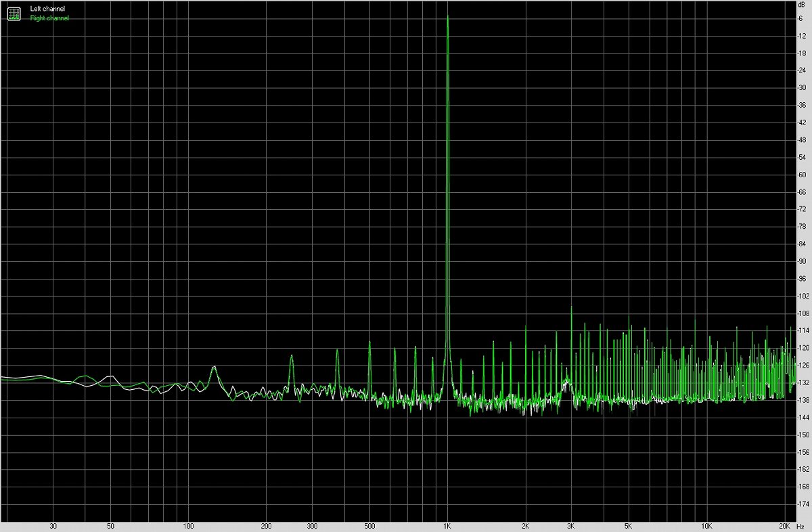Screen dimensions: 812x532
Task: Click the spectrum graph icon in the legend
Action: pos(14,13)
